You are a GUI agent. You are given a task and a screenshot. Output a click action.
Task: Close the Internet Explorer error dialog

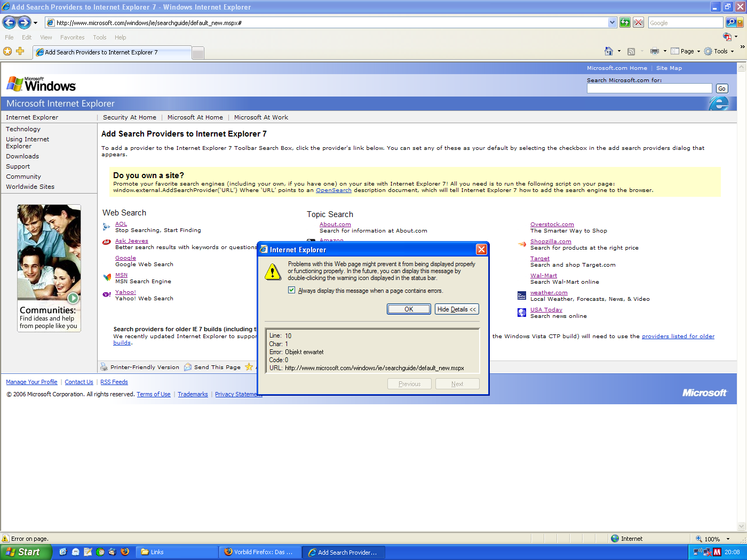(481, 249)
